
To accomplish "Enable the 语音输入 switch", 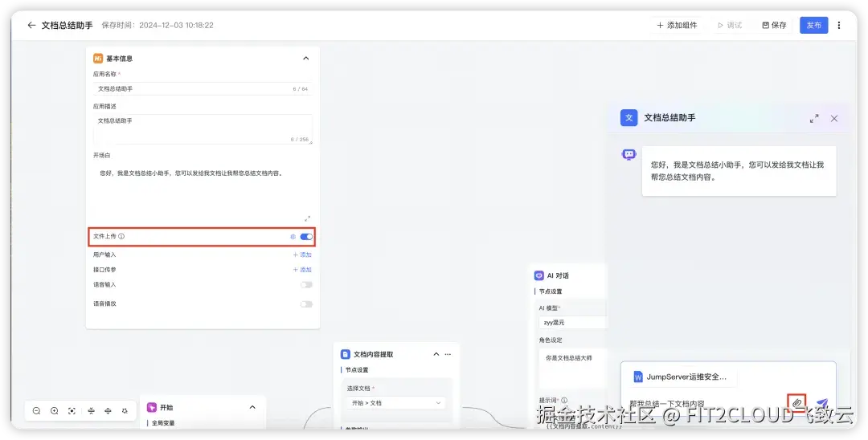I will pyautogui.click(x=306, y=285).
